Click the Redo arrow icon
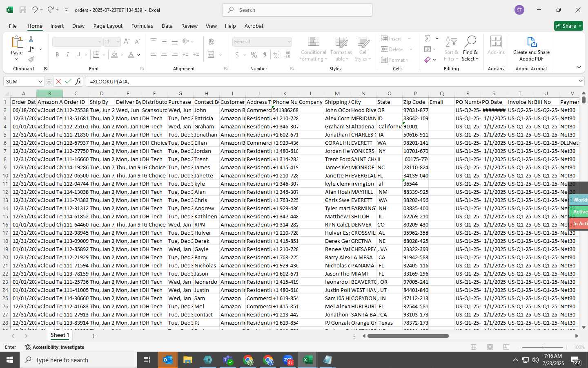Image resolution: width=588 pixels, height=368 pixels. pyautogui.click(x=51, y=10)
